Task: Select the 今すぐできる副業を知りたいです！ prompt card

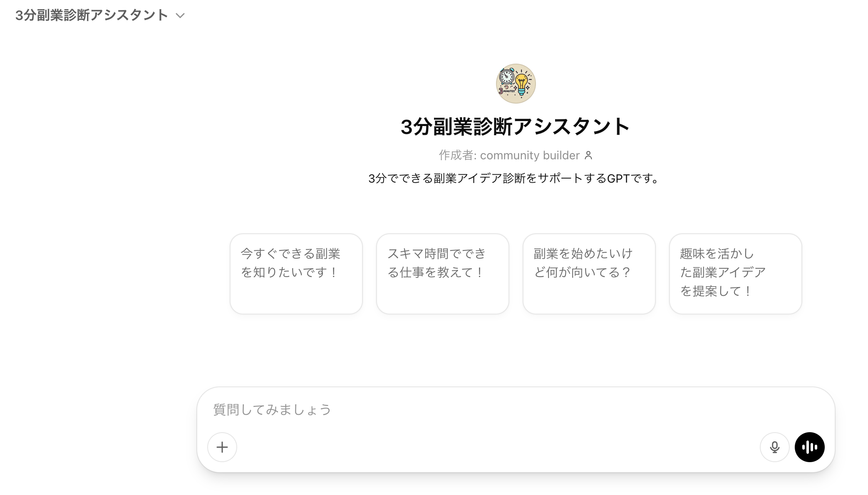Action: 296,274
